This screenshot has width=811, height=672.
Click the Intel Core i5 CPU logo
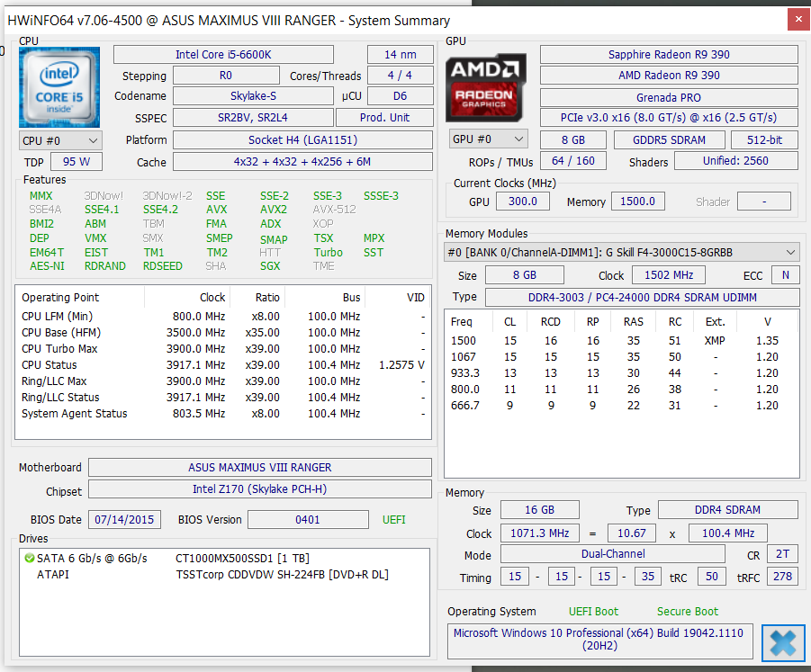point(59,87)
